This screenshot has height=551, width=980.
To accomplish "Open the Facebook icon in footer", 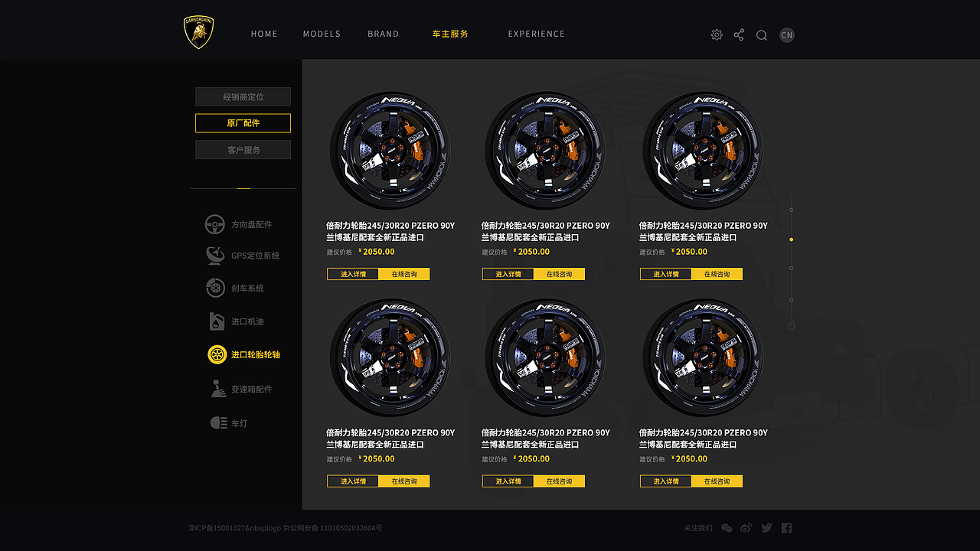I will pyautogui.click(x=786, y=528).
